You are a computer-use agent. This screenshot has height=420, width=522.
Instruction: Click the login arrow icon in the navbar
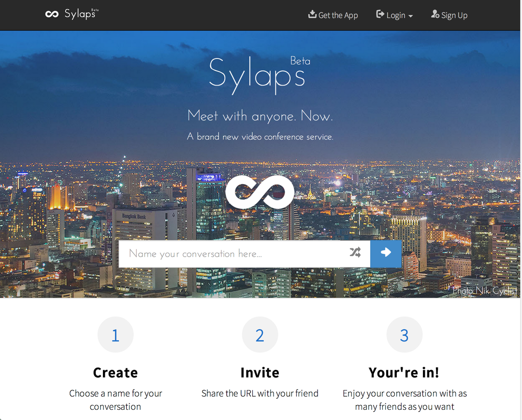pos(380,14)
